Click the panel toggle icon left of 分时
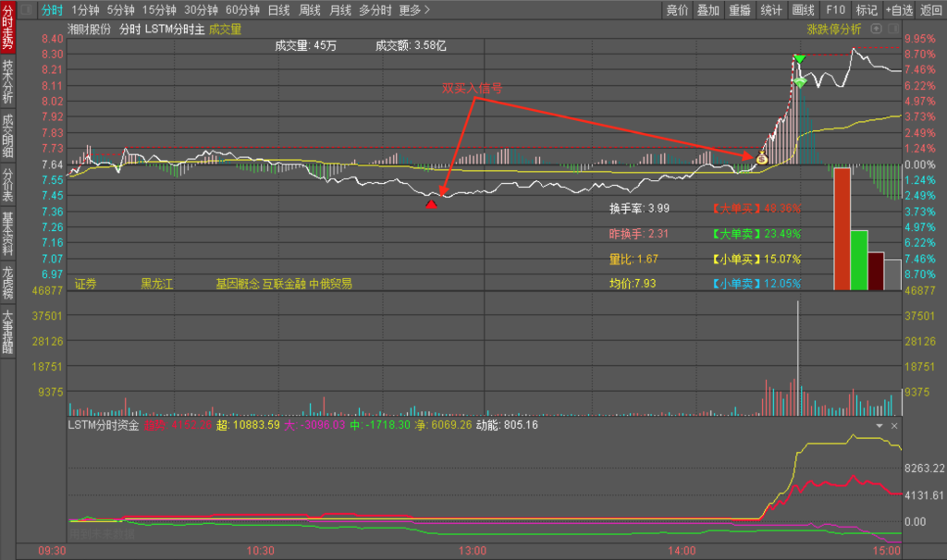This screenshot has height=560, width=947. [x=24, y=10]
